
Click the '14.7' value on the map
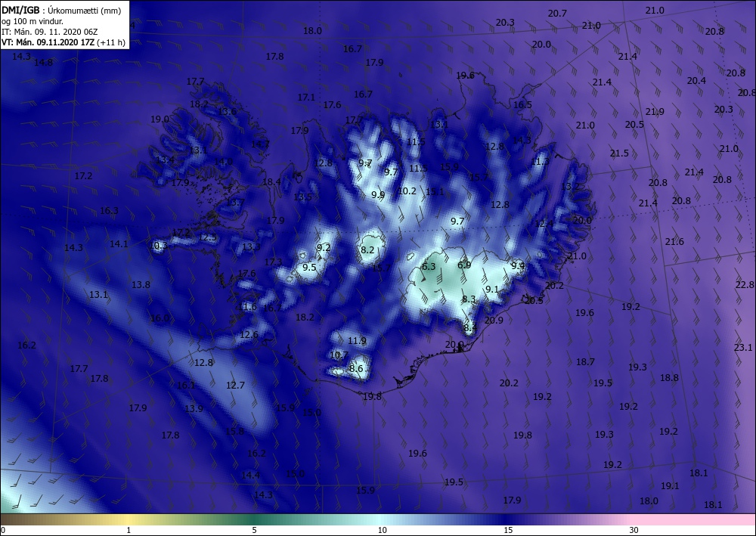tap(260, 144)
